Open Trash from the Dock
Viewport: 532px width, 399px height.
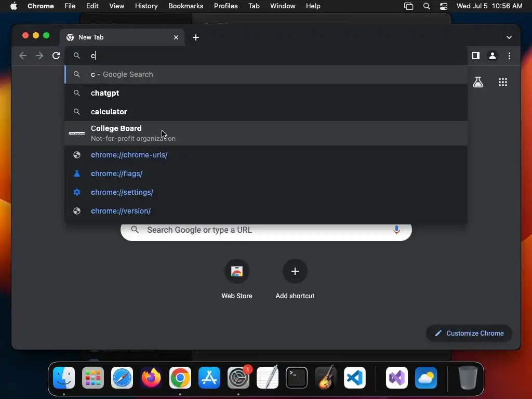tap(468, 378)
